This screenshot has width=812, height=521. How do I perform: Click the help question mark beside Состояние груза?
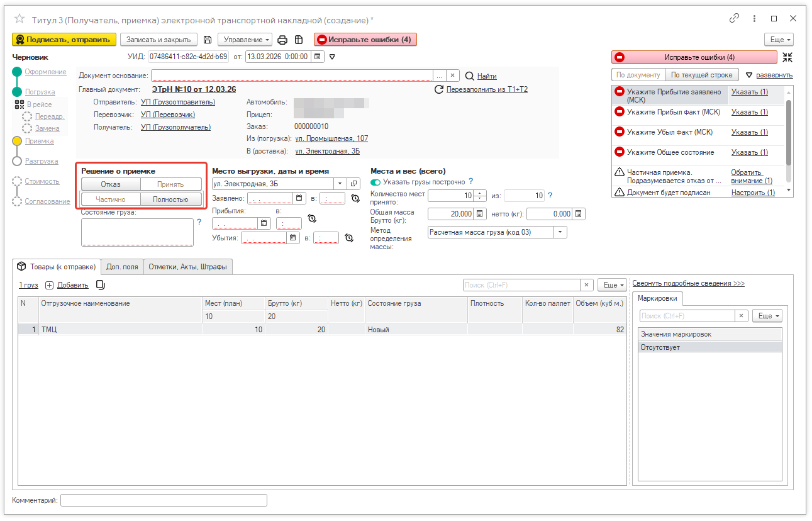pyautogui.click(x=199, y=222)
